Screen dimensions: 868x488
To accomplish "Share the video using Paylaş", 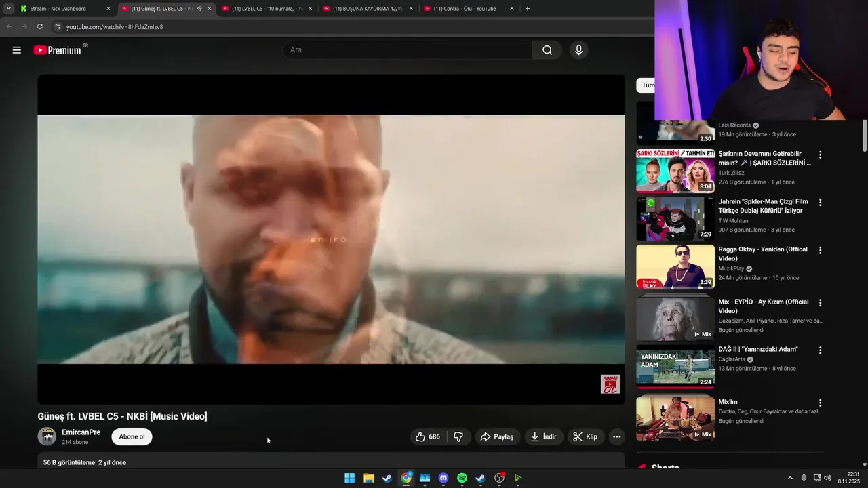I will coord(498,436).
